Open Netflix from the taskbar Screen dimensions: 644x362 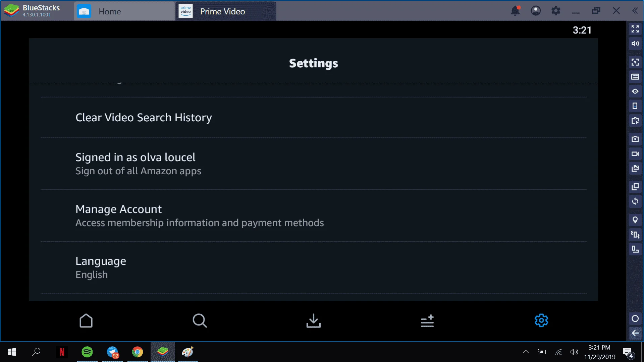coord(62,352)
